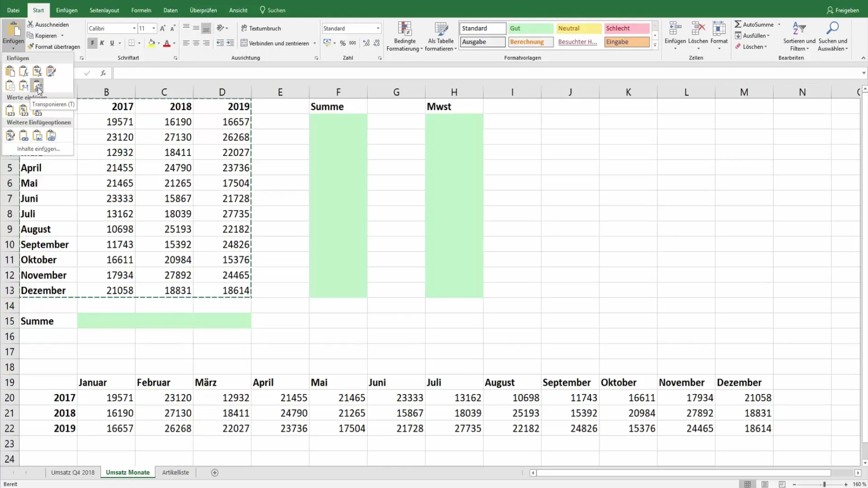Pick the keep-source-formatting paste icon

pos(51,71)
